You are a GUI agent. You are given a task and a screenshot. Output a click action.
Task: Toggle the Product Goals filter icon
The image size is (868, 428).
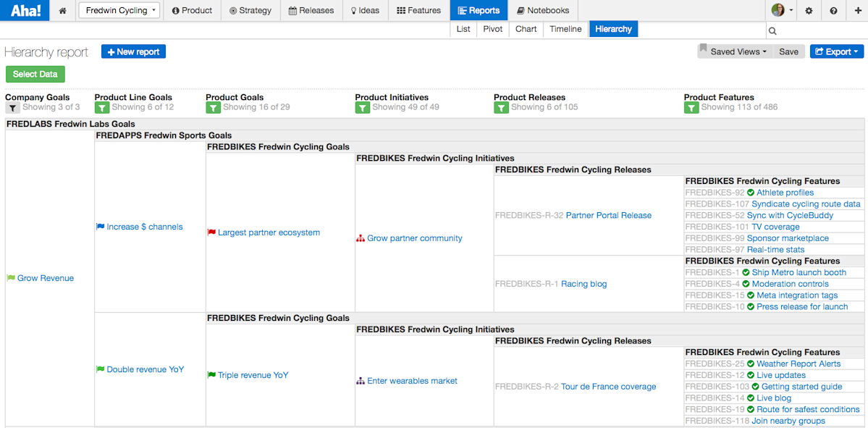click(213, 107)
